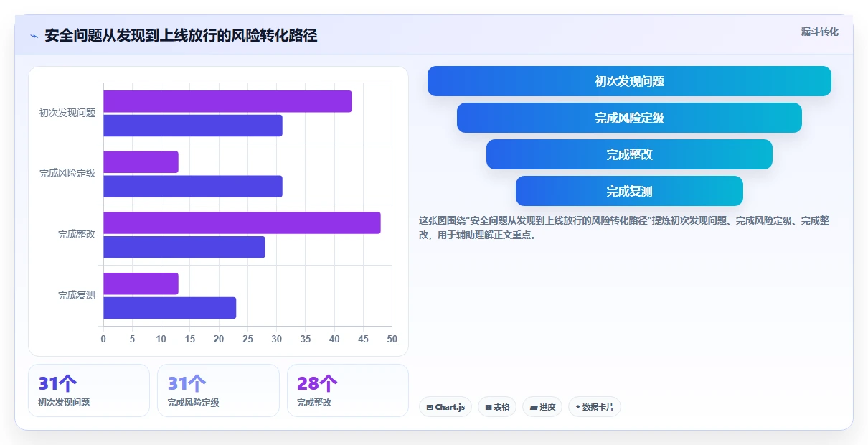The image size is (868, 445).
Task: Click the x-axis tick label 0
Action: 103,339
